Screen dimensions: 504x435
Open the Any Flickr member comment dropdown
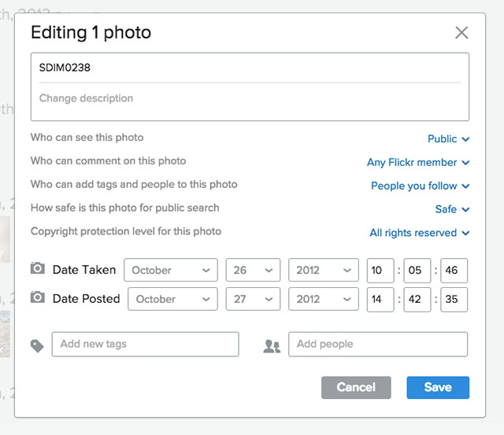tap(417, 162)
